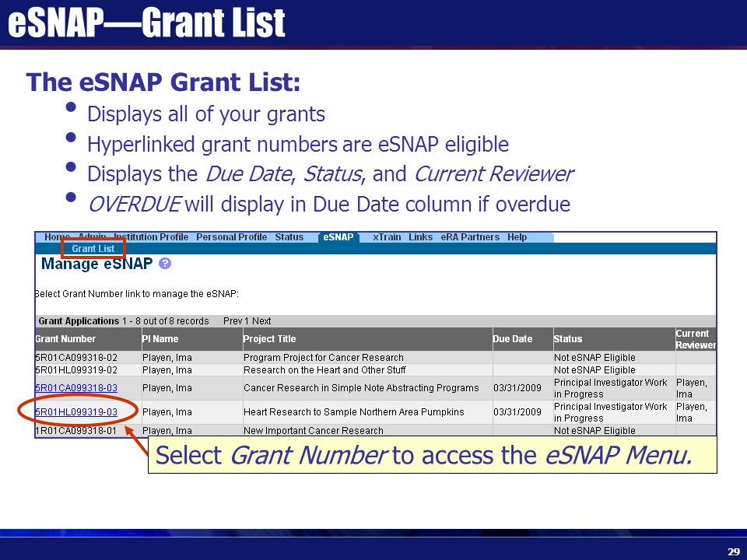Click 'New Important Cancer Research' title
This screenshot has width=747, height=560.
(x=314, y=430)
